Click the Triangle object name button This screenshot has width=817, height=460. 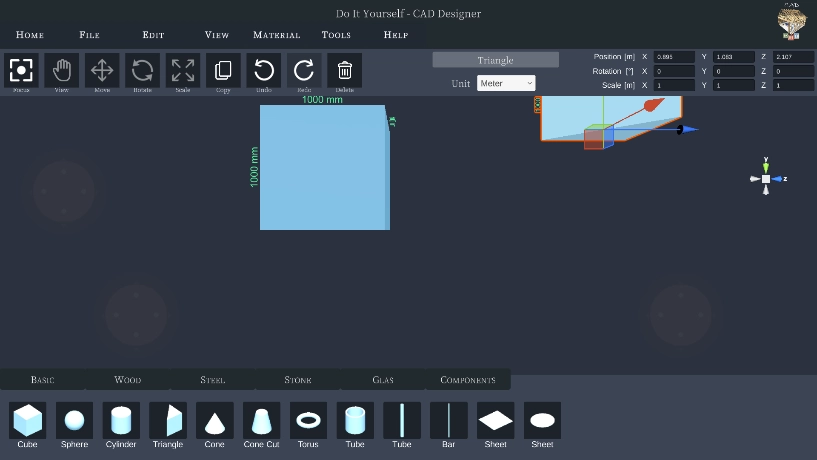(x=495, y=60)
